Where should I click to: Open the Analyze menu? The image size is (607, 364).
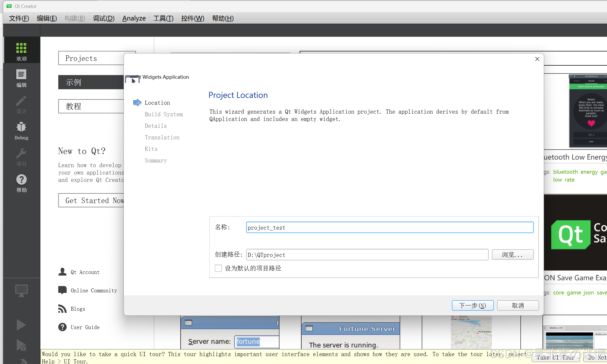[x=134, y=18]
